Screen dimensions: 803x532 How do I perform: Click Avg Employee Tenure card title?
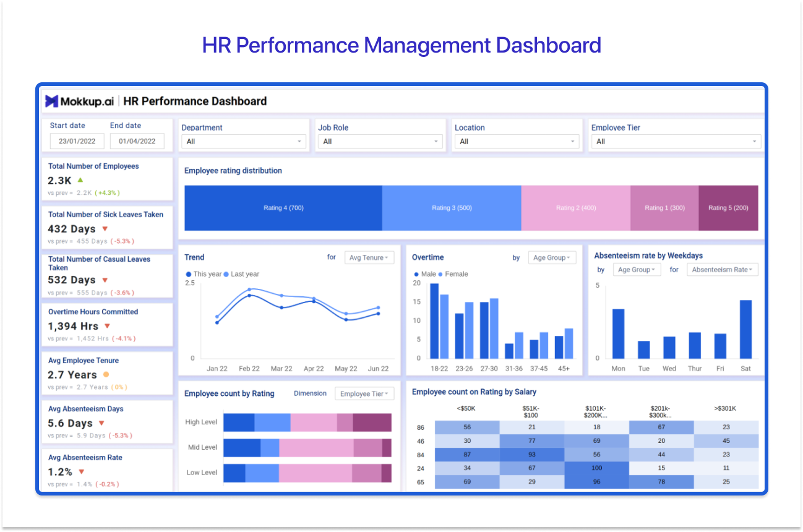84,361
